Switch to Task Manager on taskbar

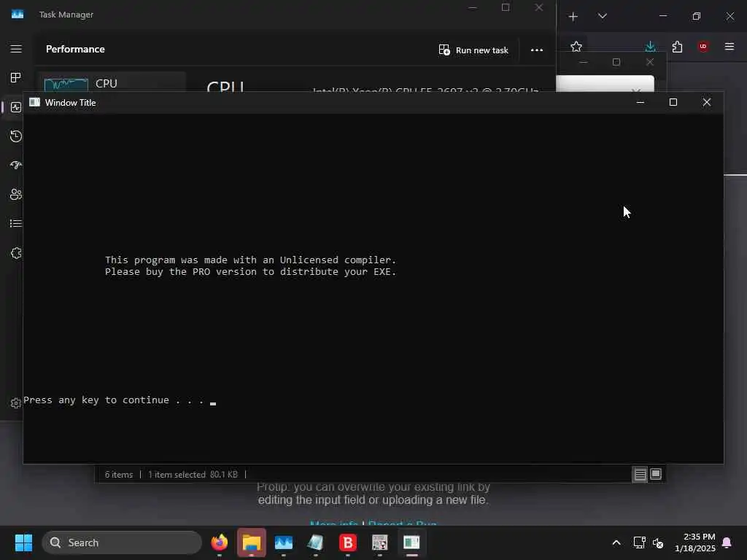[284, 542]
